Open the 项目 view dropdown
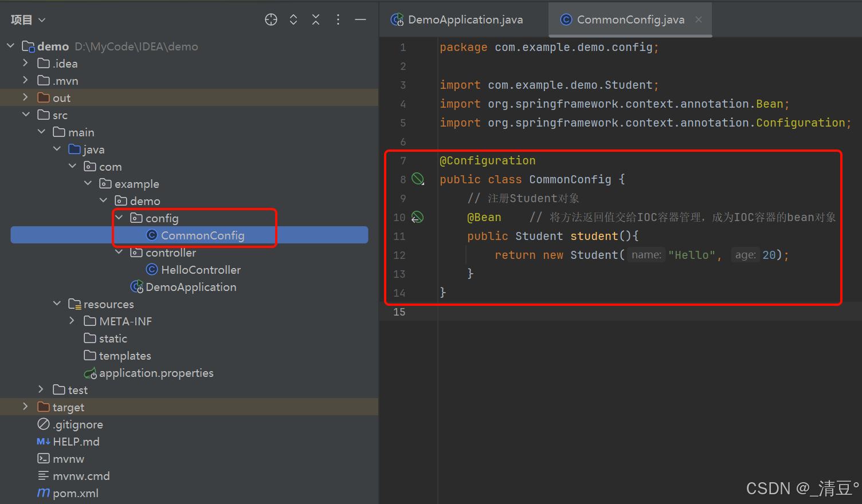This screenshot has width=862, height=504. [28, 20]
